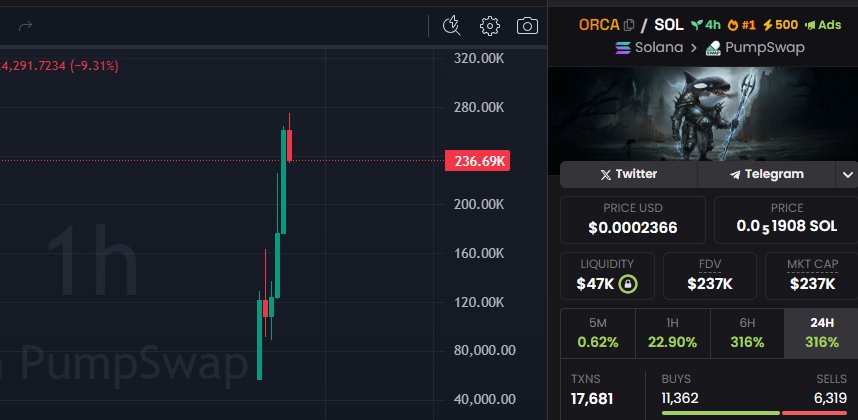The width and height of the screenshot is (858, 420).
Task: Select the 6H timeframe tab
Action: point(747,334)
